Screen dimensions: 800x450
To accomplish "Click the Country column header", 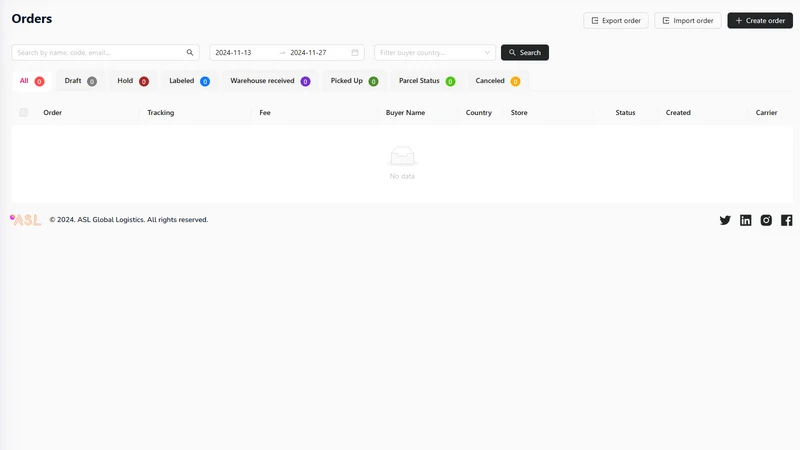I will 479,113.
